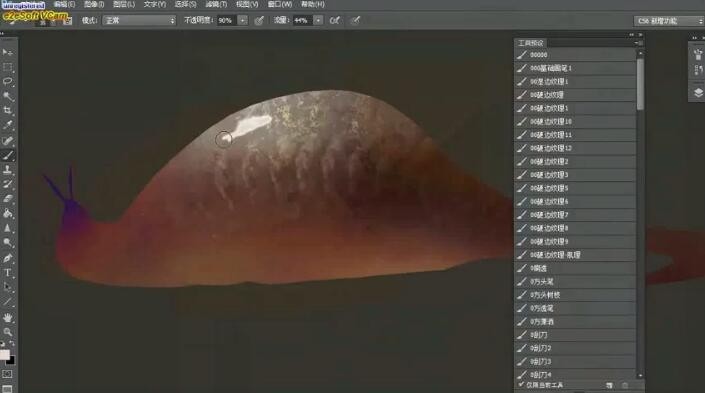Select the Crop tool
This screenshot has width=705, height=393.
(8, 110)
